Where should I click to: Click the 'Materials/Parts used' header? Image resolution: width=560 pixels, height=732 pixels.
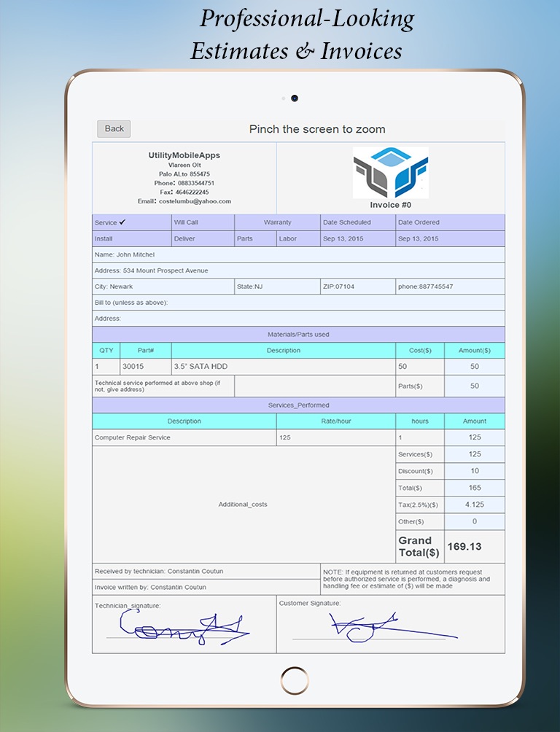(298, 334)
